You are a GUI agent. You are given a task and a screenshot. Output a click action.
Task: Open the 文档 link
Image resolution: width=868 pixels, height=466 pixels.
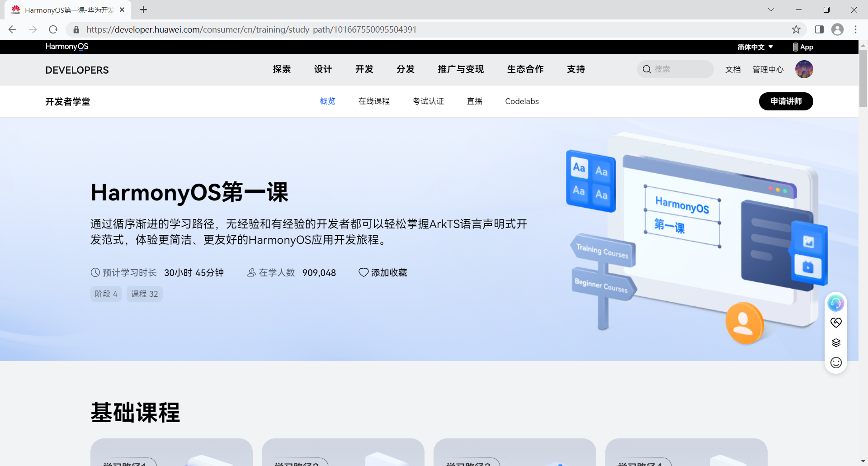tap(733, 69)
